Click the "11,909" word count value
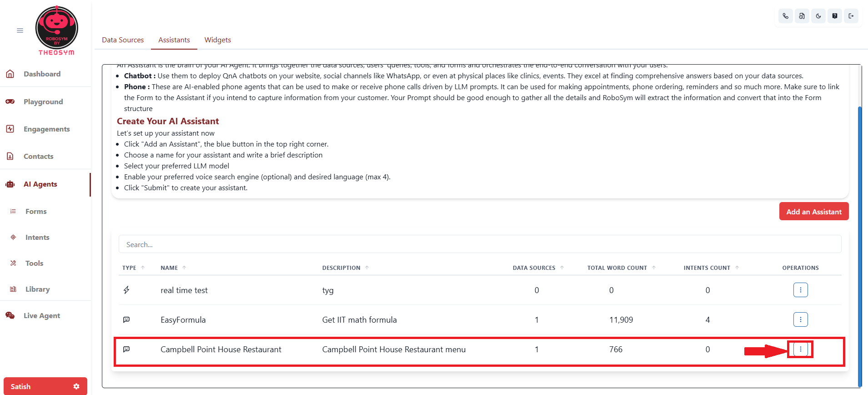Viewport: 868px width, 395px height. pos(621,320)
